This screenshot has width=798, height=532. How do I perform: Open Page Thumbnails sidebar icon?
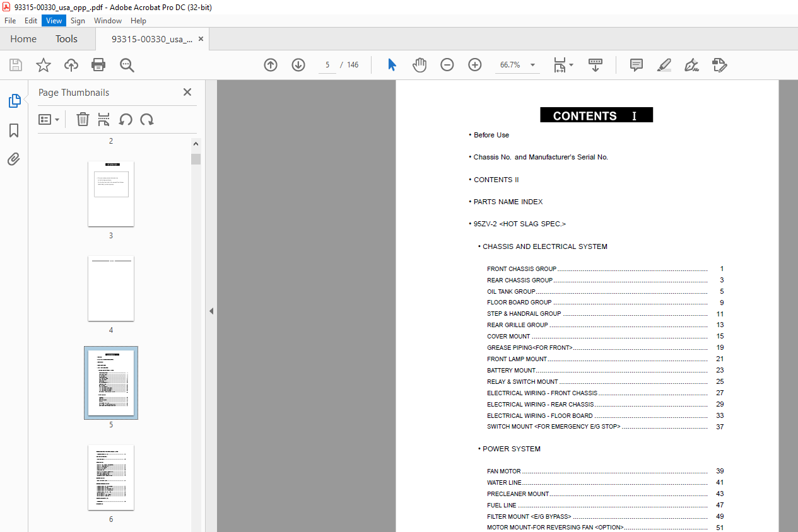14,101
